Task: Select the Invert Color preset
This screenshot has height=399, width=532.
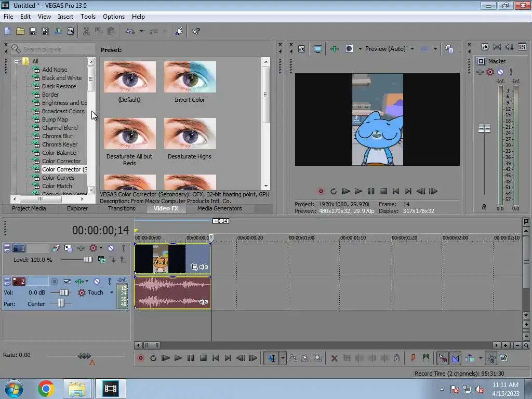Action: pyautogui.click(x=190, y=82)
